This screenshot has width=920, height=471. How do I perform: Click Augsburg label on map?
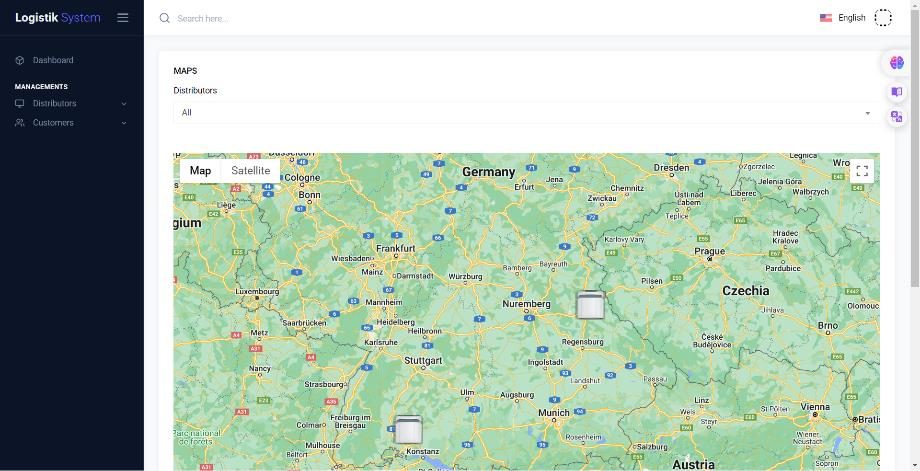tap(517, 395)
